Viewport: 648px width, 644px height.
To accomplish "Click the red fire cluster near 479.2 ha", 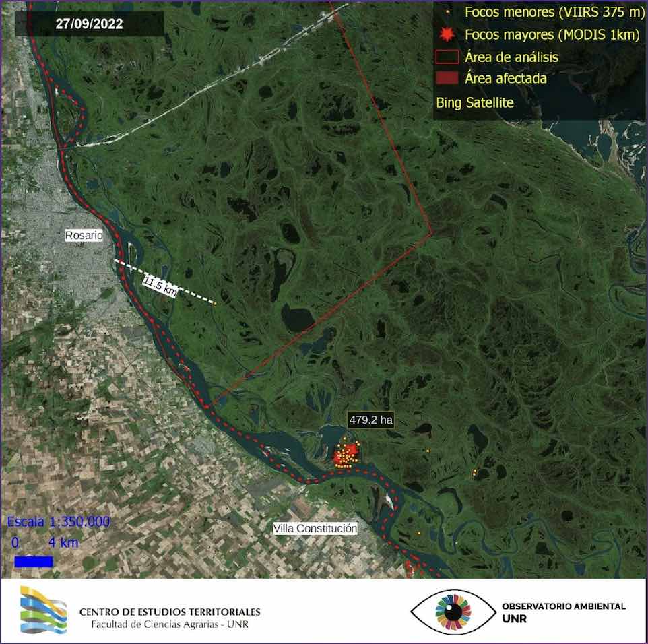I will point(346,455).
